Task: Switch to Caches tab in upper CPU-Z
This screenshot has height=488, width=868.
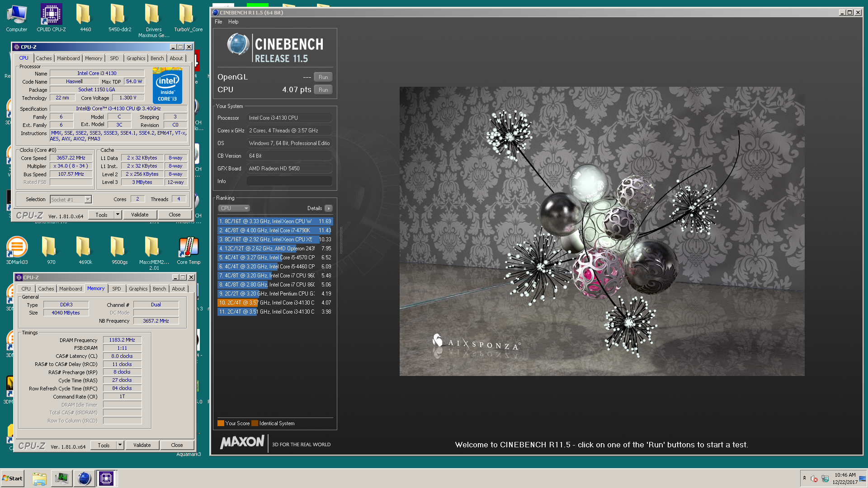Action: pos(44,58)
